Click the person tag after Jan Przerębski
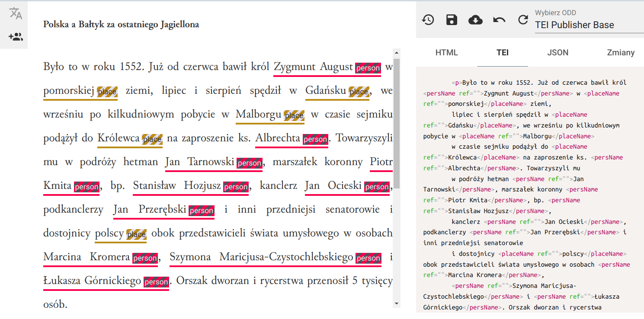This screenshot has height=319, width=644. (202, 211)
